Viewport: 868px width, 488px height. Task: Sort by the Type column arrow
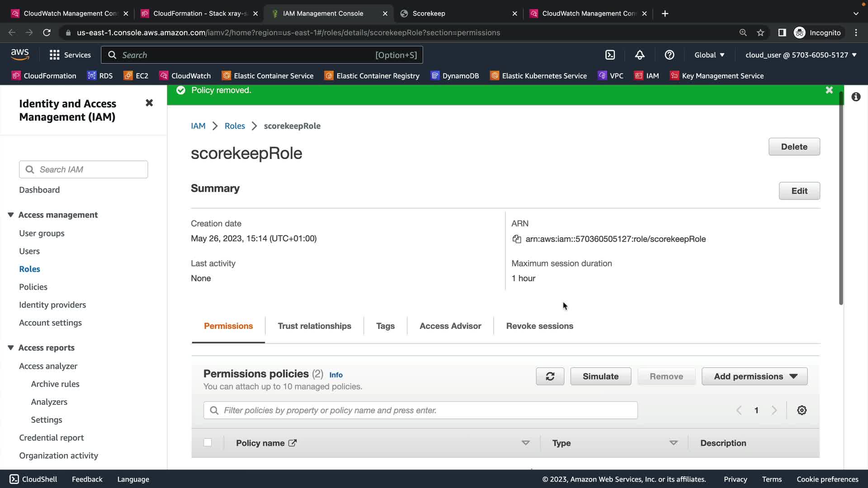tap(673, 443)
